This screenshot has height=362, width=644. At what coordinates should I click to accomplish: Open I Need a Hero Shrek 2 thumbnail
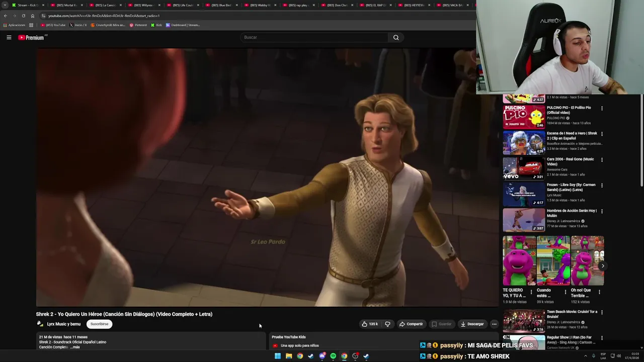tap(524, 143)
